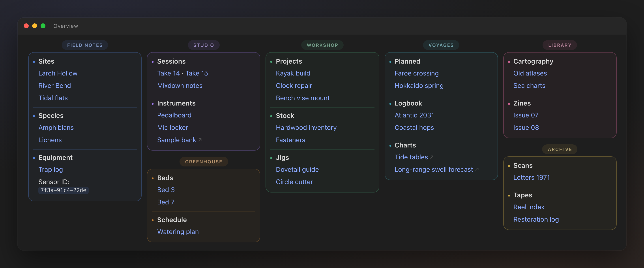Click the green zoom window button
This screenshot has width=644, height=268.
coord(43,26)
